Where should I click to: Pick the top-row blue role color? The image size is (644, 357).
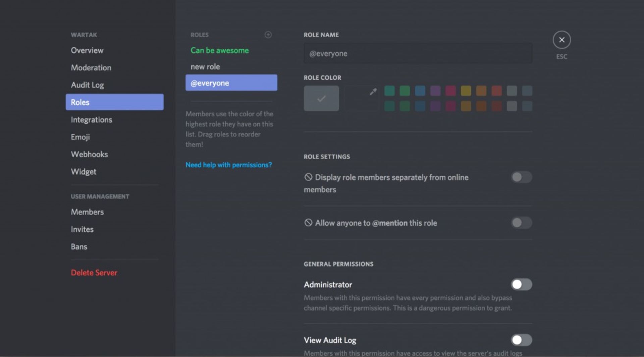tap(420, 91)
